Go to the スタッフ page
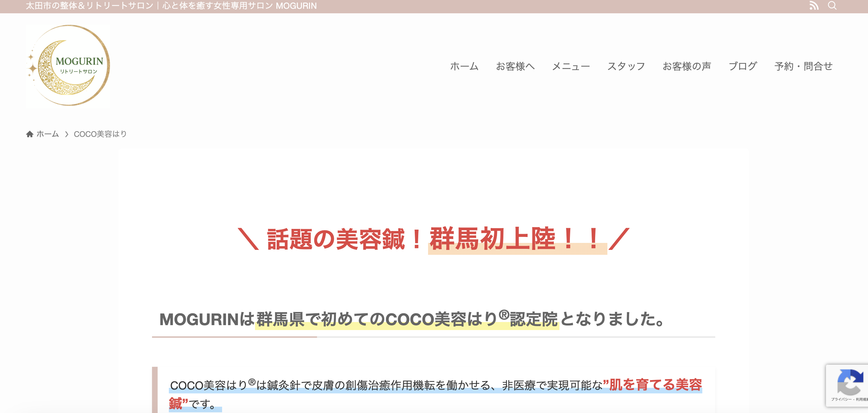The width and height of the screenshot is (868, 413). coord(626,66)
